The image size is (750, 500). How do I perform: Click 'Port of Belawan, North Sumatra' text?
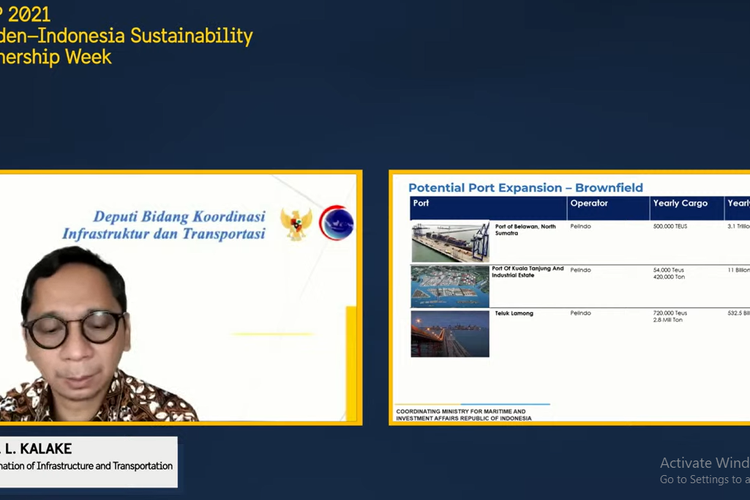(525, 230)
